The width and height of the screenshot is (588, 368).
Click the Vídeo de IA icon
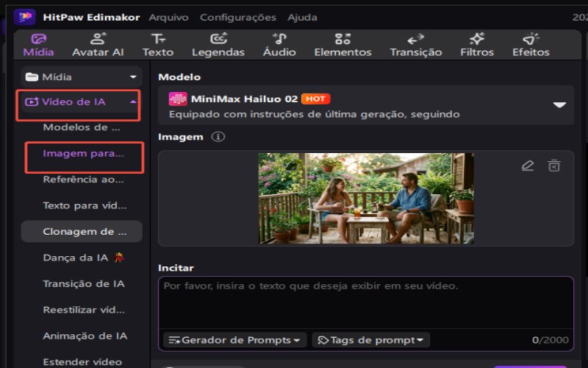tap(32, 102)
